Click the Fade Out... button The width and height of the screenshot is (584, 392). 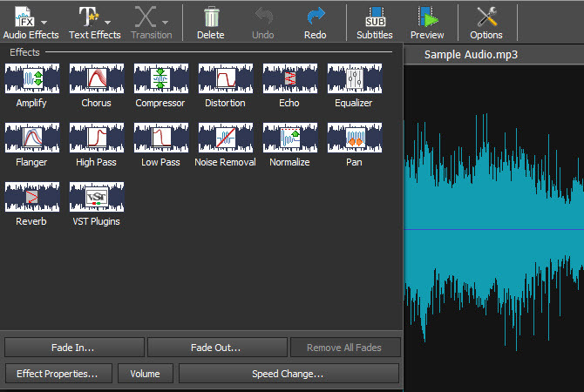217,348
